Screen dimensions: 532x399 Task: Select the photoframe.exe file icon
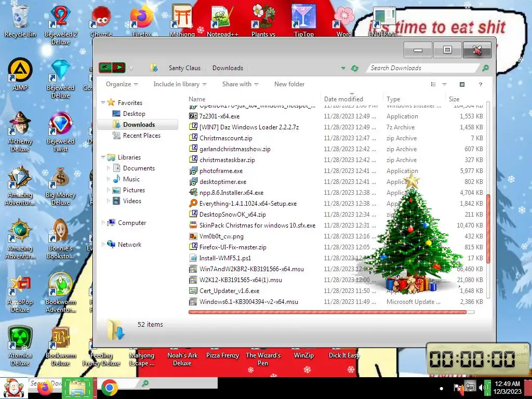193,170
